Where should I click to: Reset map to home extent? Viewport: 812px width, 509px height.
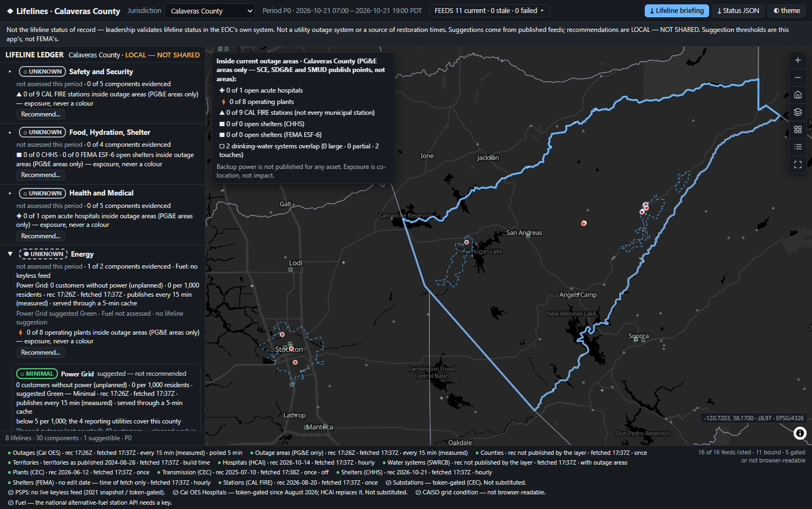(797, 95)
